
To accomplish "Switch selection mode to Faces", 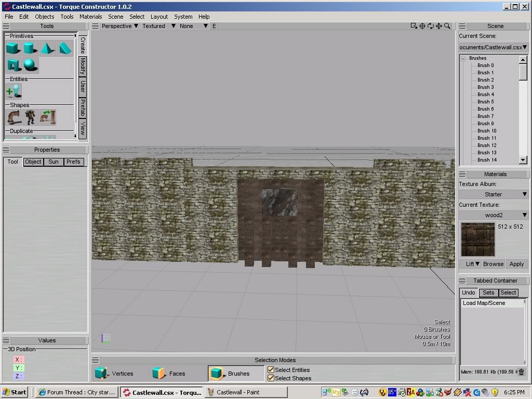I will (170, 373).
